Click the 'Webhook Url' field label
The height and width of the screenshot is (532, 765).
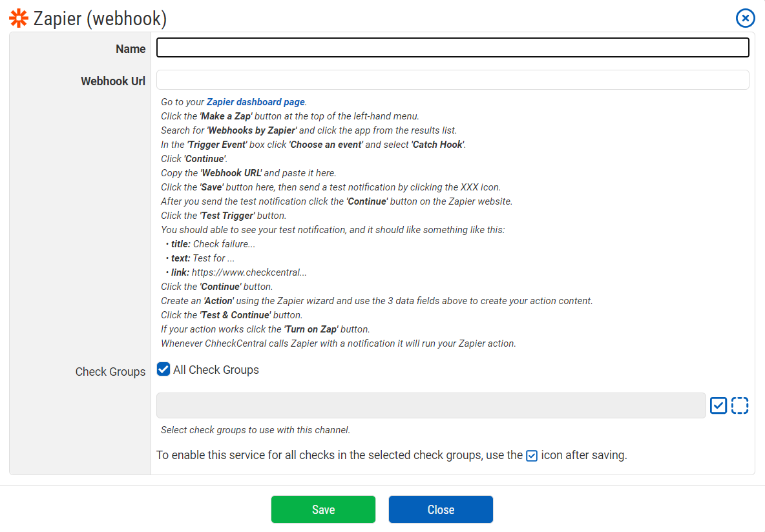[x=113, y=81]
